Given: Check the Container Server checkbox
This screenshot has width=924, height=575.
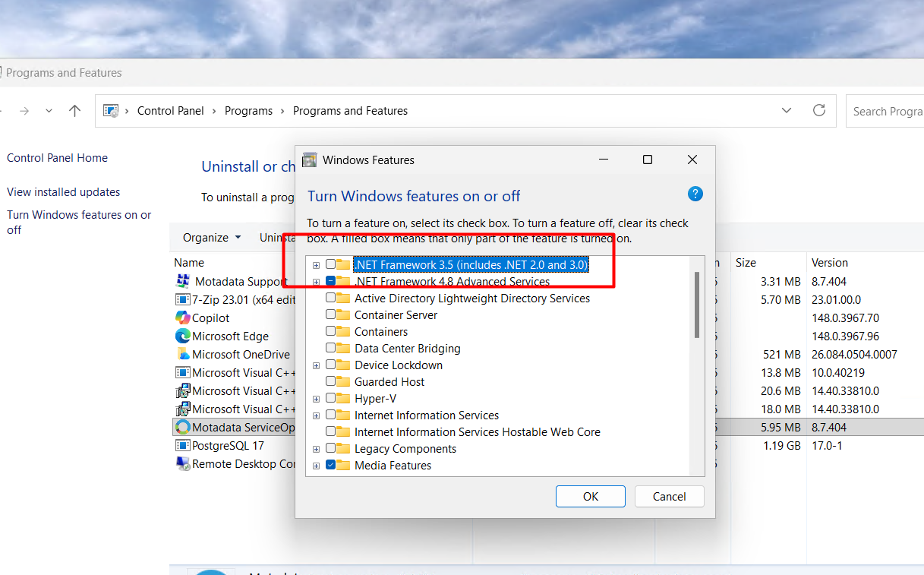Looking at the screenshot, I should 330,315.
